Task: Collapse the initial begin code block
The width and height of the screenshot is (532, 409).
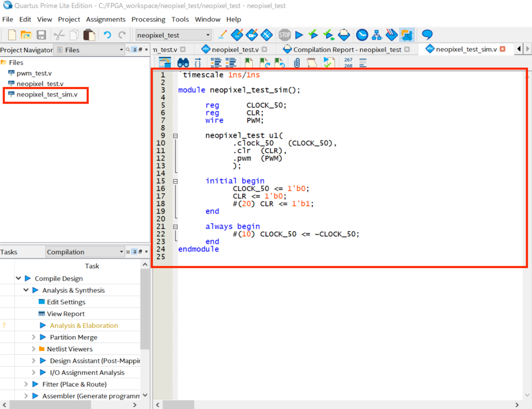Action: tap(175, 182)
